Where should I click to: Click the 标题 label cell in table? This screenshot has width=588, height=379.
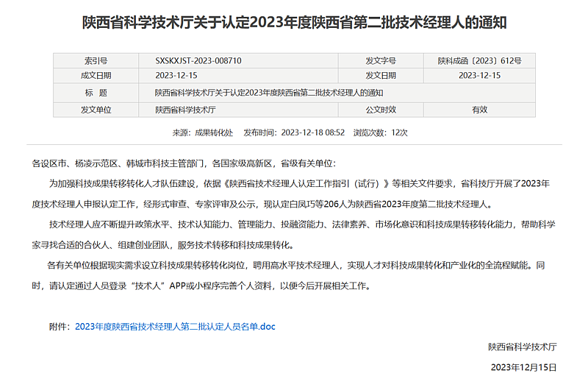pos(96,93)
